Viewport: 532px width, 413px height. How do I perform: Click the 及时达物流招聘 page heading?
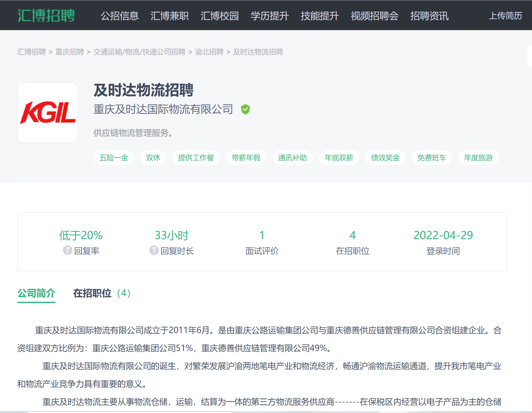[144, 90]
